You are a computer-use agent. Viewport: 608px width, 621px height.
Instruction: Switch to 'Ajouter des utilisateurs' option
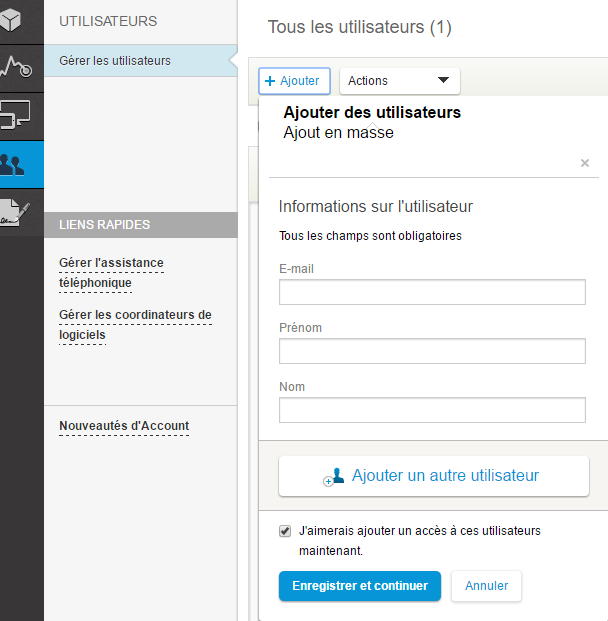(x=372, y=113)
